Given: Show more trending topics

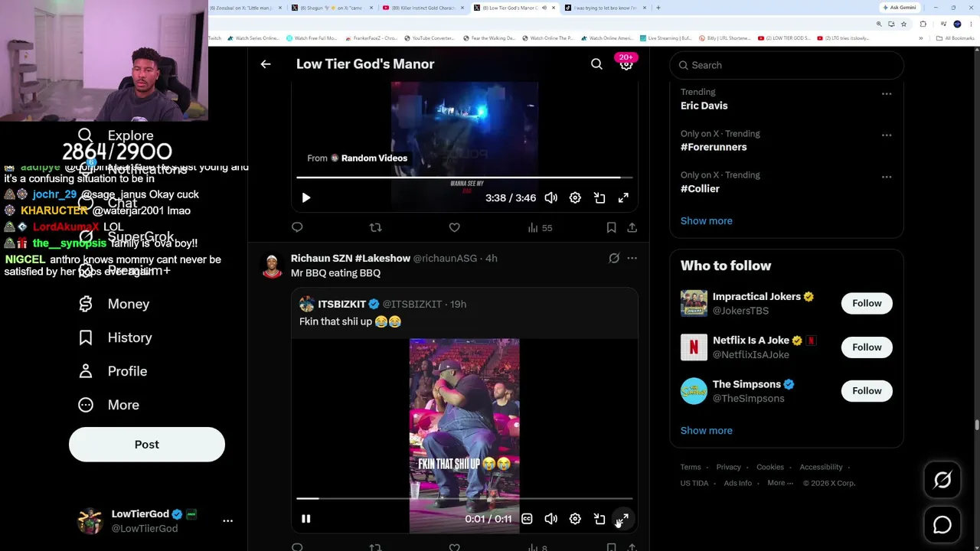Looking at the screenshot, I should [x=706, y=220].
